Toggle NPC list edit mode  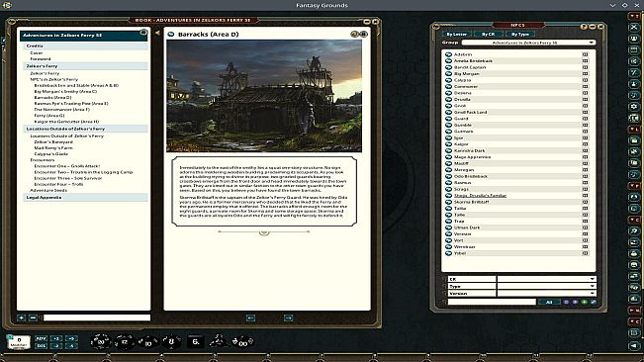[594, 302]
